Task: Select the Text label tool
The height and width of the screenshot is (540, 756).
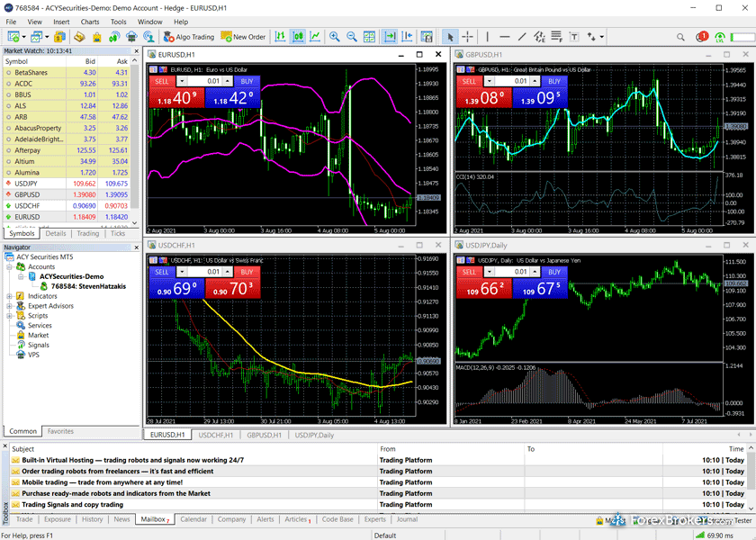Action: [x=574, y=37]
